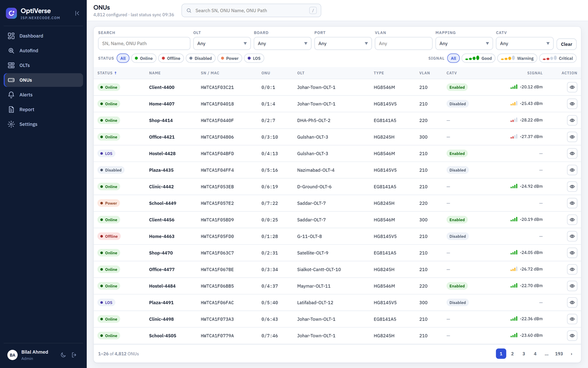Open Alerts in the sidebar
588x368 pixels.
click(x=43, y=95)
